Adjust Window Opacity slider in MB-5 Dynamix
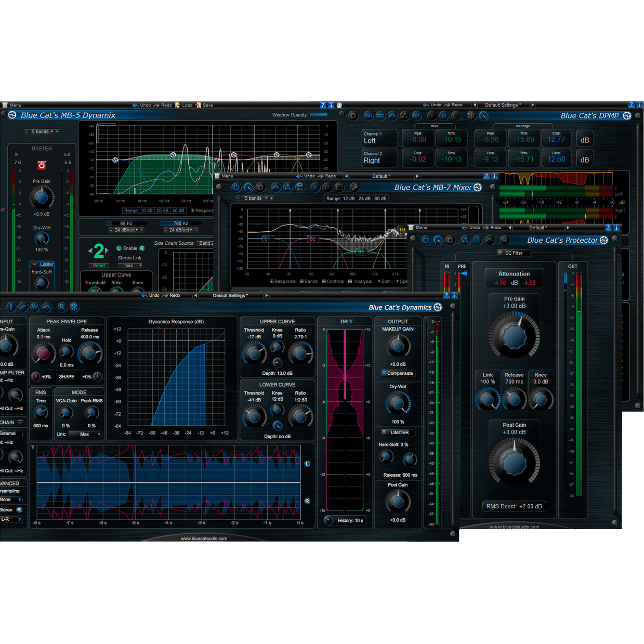The image size is (644, 644). [319, 115]
